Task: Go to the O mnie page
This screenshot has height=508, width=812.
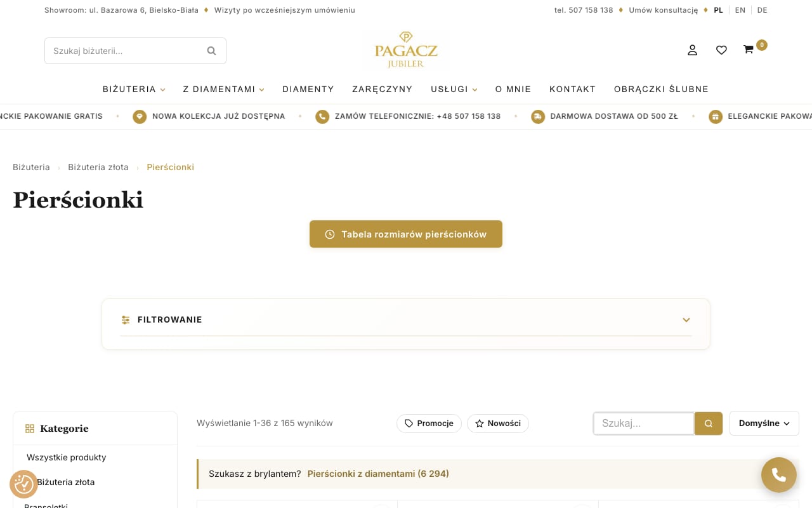Action: coord(513,90)
